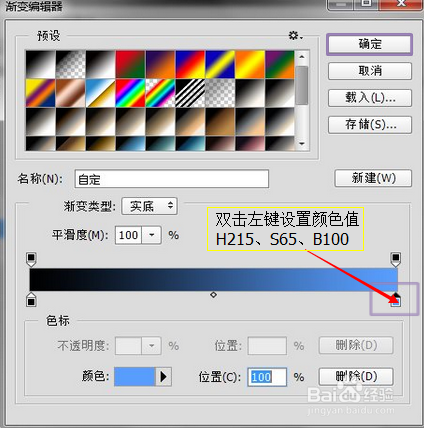Select the black-to-white first preset gradient
424x428 pixels.
40,64
